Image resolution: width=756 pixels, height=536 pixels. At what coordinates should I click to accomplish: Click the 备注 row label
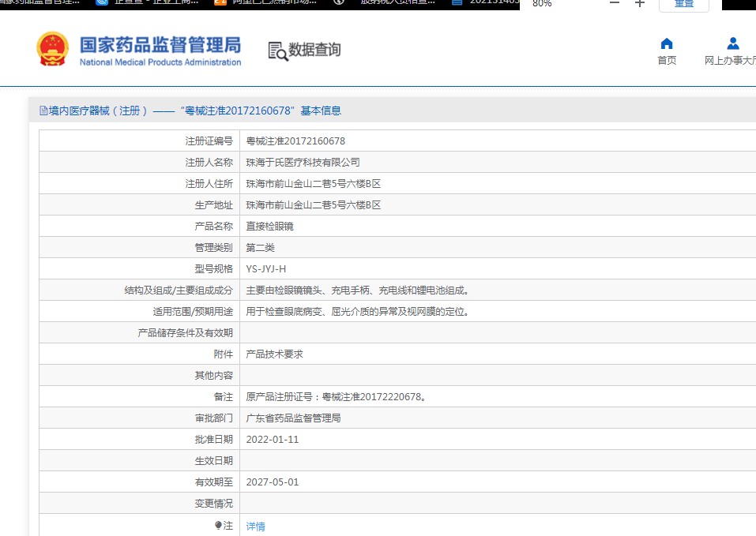224,397
